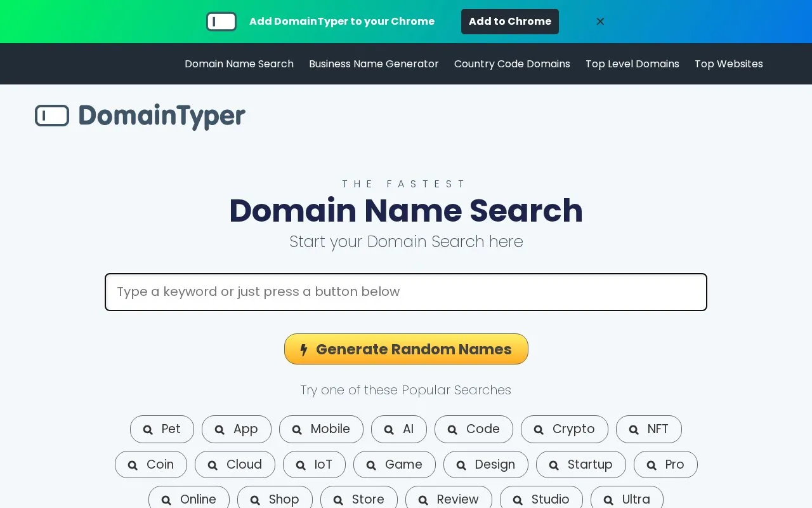Click the Domain Name Search heading
Screen dimensions: 812x508
pyautogui.click(x=406, y=211)
